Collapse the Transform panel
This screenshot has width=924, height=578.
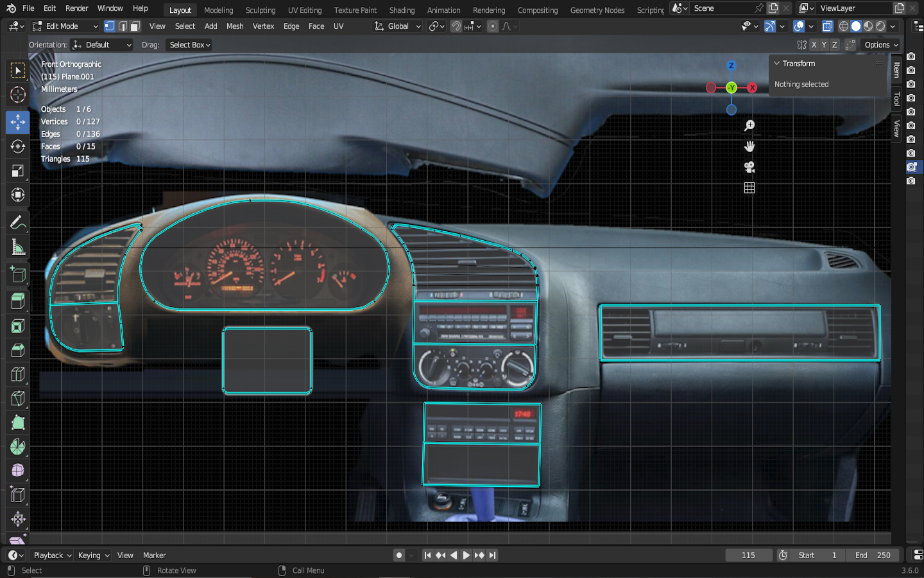tap(777, 64)
